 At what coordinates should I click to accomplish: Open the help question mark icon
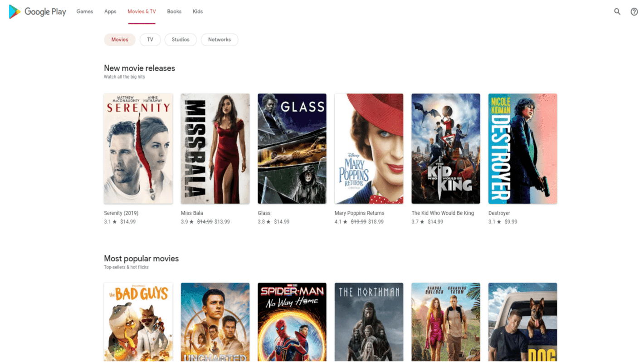click(634, 12)
